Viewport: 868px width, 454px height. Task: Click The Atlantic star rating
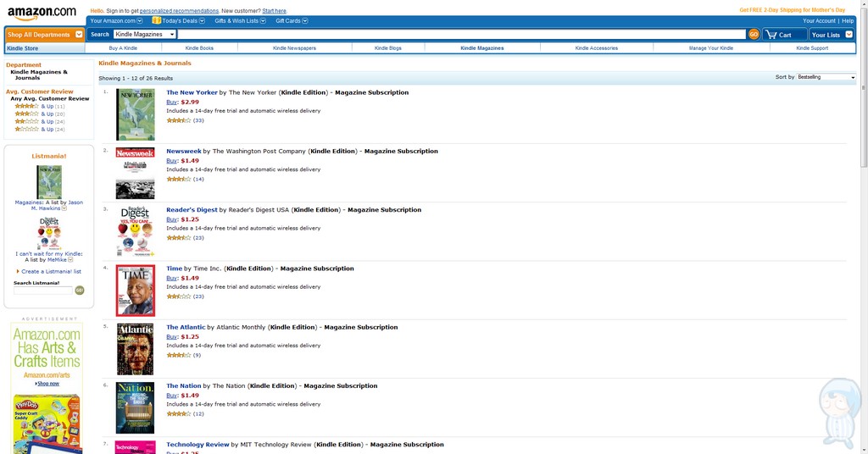point(179,355)
